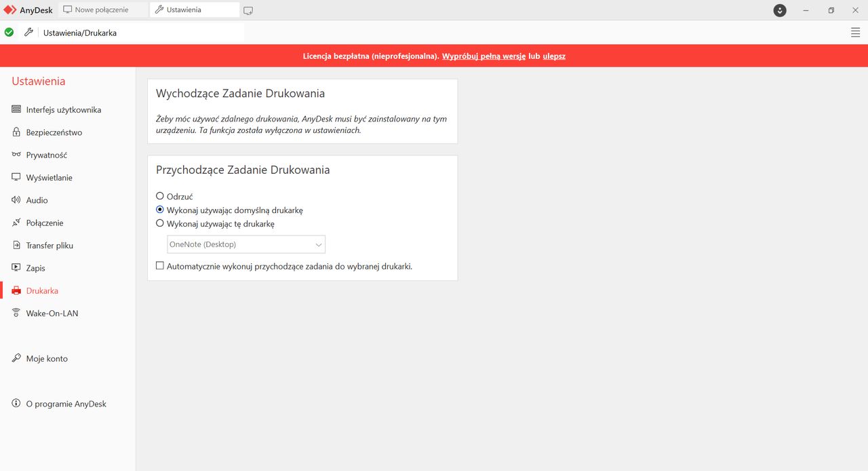The height and width of the screenshot is (471, 868).
Task: Open O programie AnyDesk page
Action: 68,404
